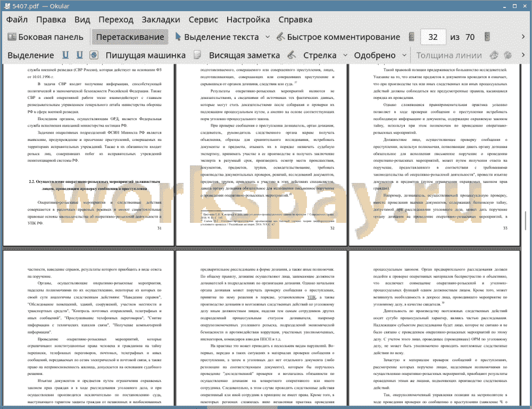
Task: Click the section heading 2.2 on page 31
Action: [94, 185]
